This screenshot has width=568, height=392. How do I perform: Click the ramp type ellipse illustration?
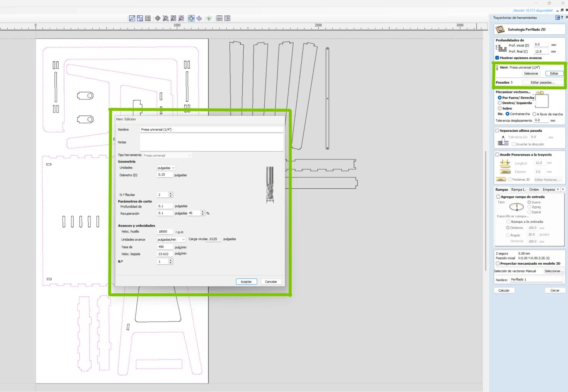tap(516, 207)
